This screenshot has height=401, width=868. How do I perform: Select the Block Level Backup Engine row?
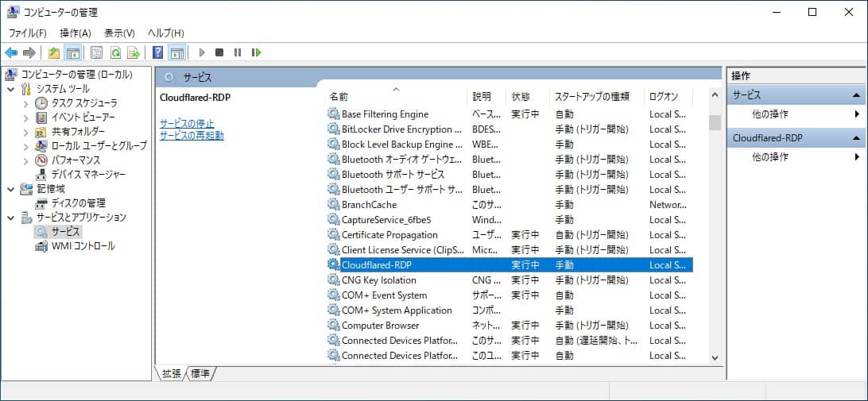(x=510, y=145)
